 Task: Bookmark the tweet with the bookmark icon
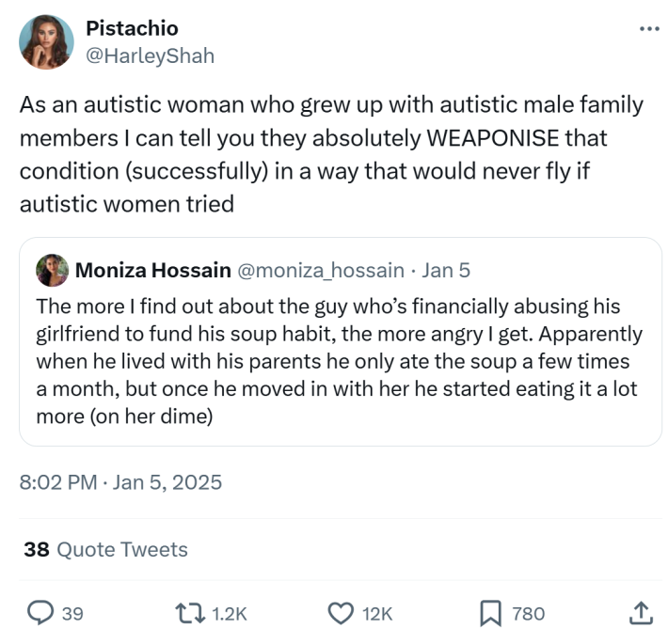click(x=490, y=613)
